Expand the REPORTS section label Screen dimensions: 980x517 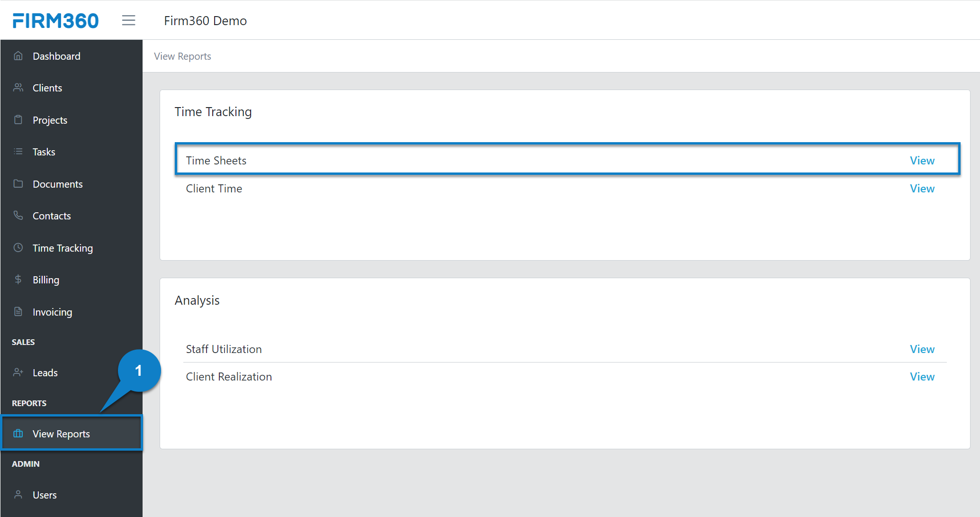[x=28, y=403]
